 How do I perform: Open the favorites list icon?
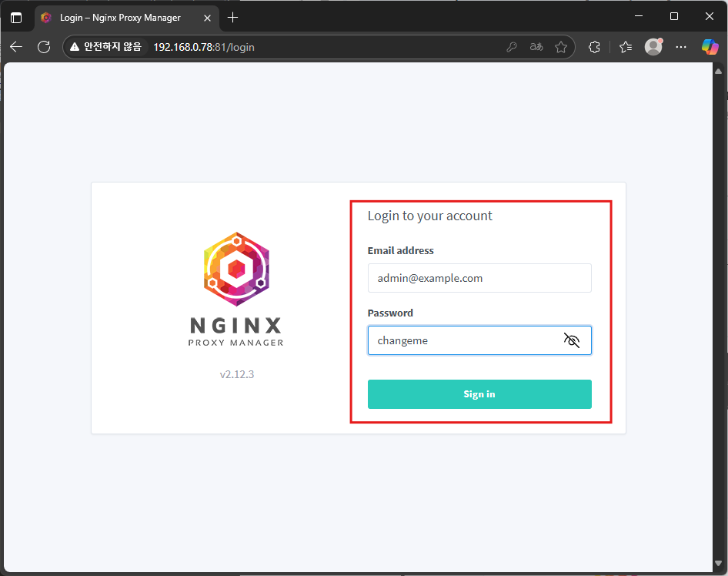click(x=626, y=47)
